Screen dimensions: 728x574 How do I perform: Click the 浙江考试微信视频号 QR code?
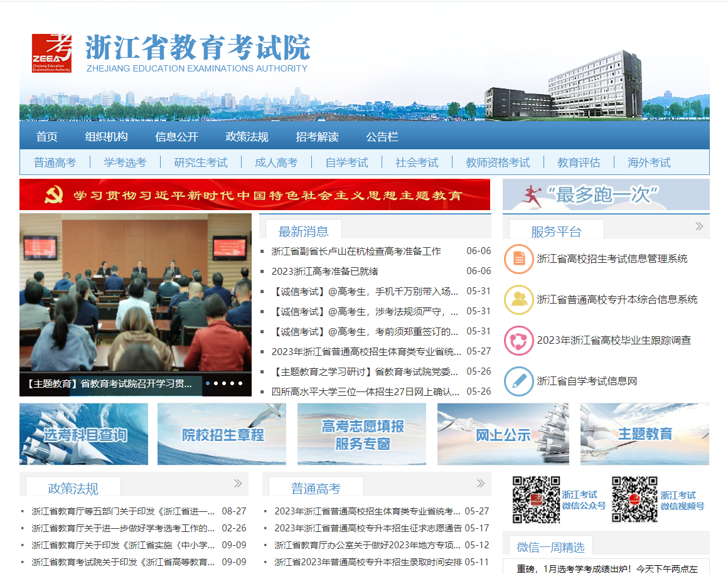point(634,500)
